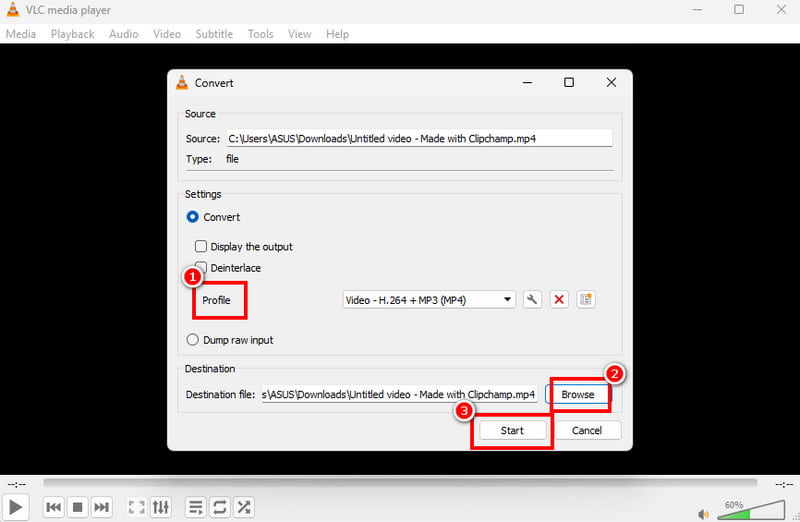The height and width of the screenshot is (522, 800).
Task: Toggle the loop repeat icon
Action: pyautogui.click(x=220, y=507)
